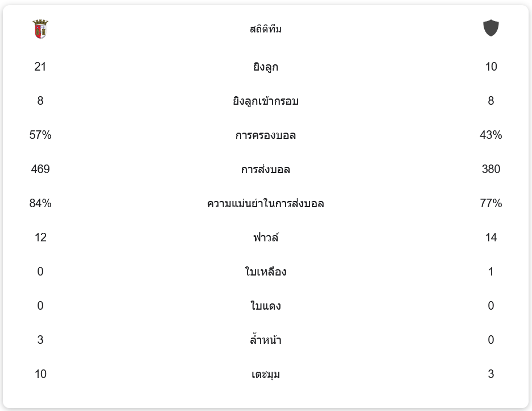Image resolution: width=532 pixels, height=411 pixels.
Task: Select home team's 57% possession value
Action: tap(40, 135)
